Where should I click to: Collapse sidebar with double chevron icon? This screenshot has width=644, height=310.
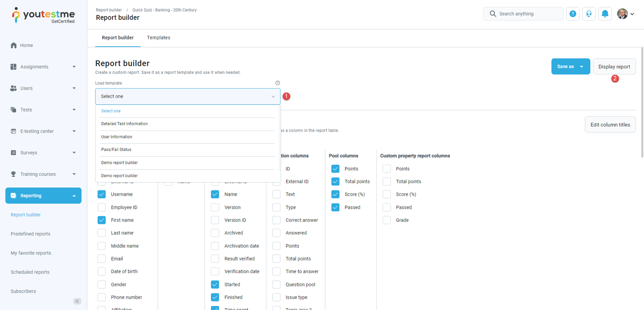[x=77, y=301]
